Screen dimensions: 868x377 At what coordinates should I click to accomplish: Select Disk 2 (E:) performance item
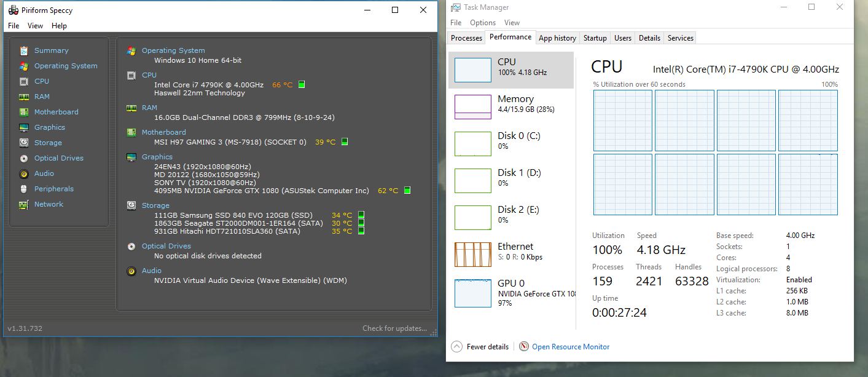511,218
